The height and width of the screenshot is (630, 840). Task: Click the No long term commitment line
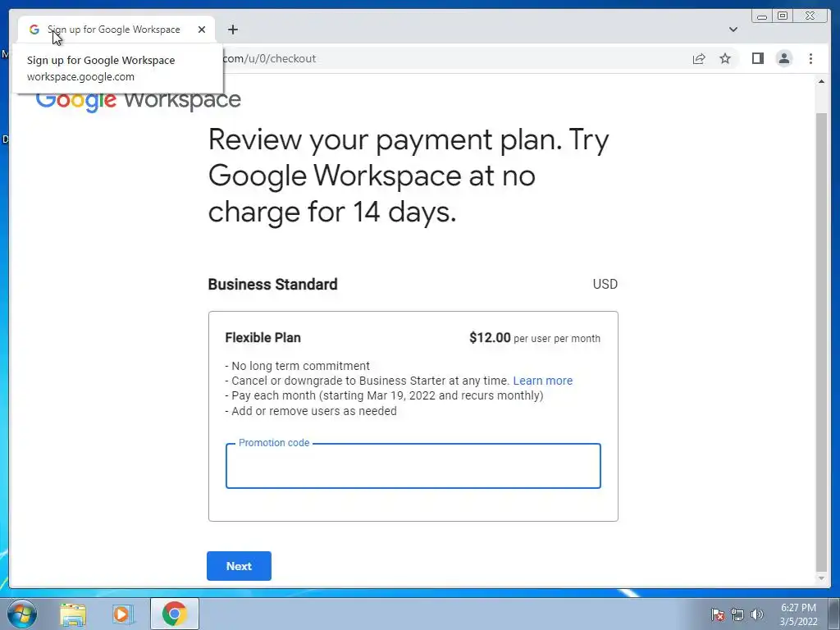(x=297, y=366)
